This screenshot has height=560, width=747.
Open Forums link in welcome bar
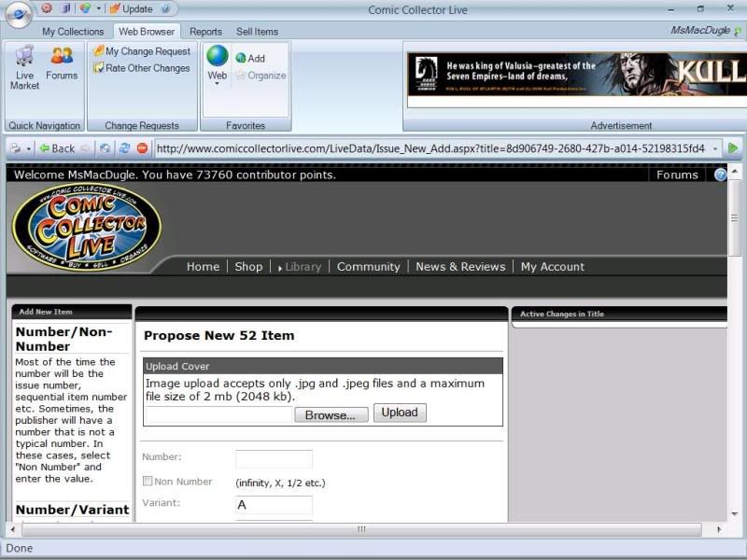(x=677, y=175)
